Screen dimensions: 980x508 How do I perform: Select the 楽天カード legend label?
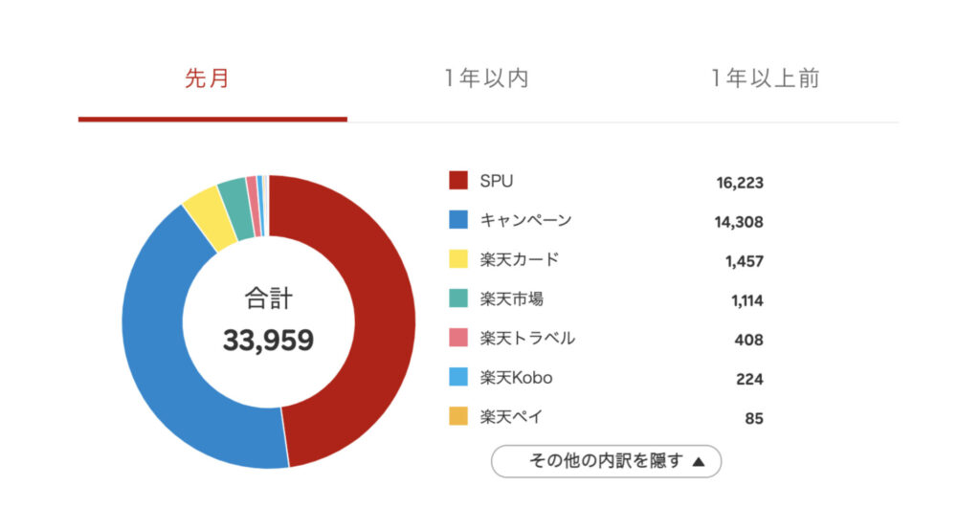tap(520, 259)
